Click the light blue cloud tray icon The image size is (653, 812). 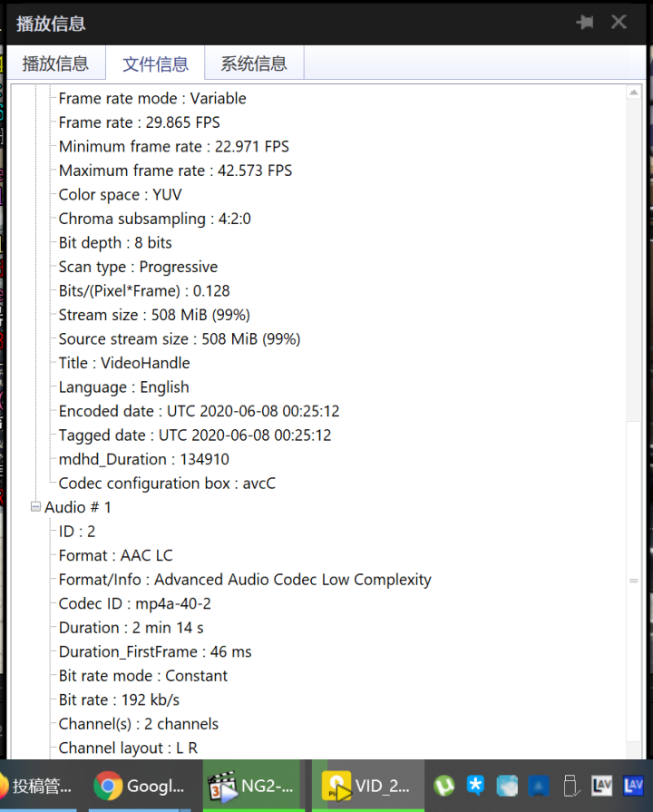507,786
